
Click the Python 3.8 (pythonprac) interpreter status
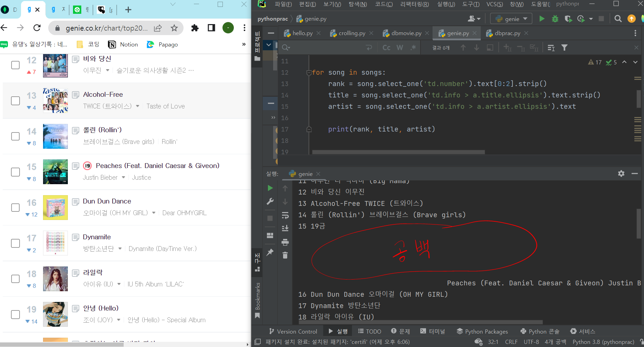(603, 342)
